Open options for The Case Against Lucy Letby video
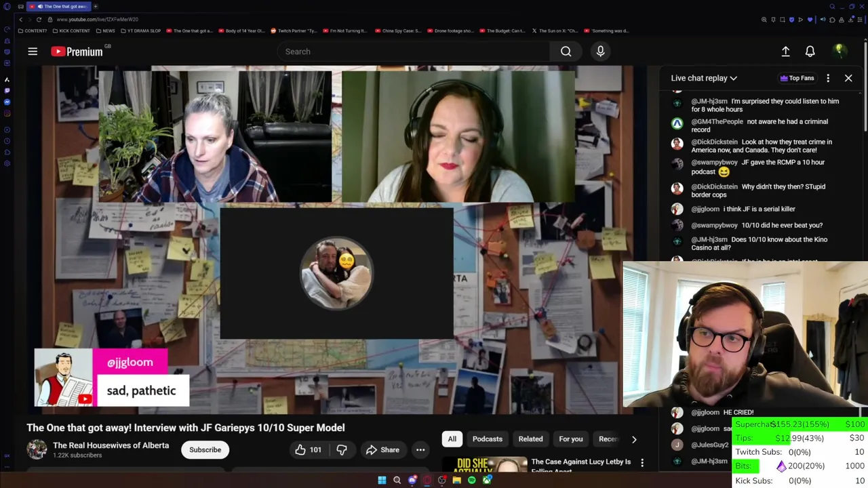 pos(642,463)
